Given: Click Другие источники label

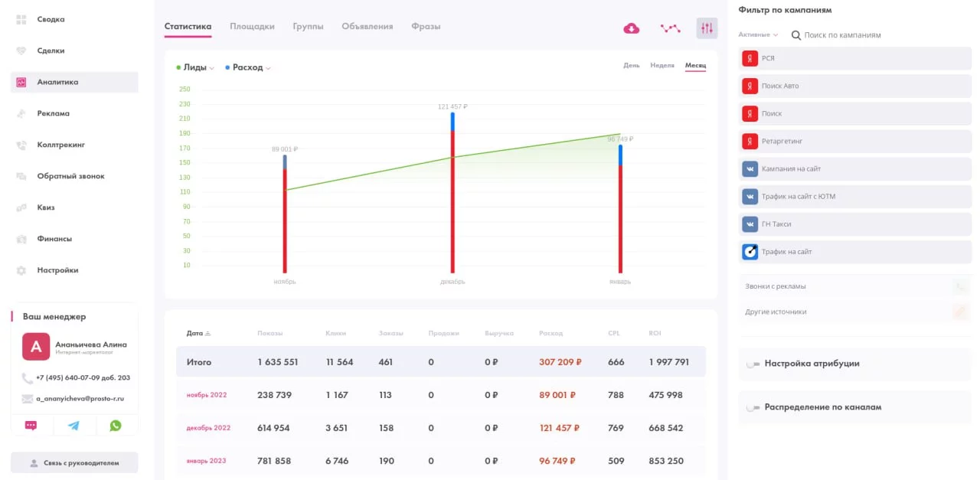Looking at the screenshot, I should [x=776, y=312].
